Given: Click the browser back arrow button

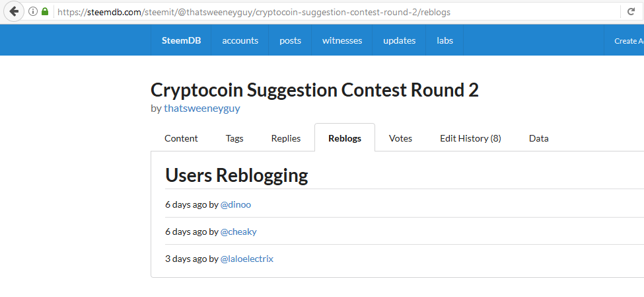Looking at the screenshot, I should coord(14,11).
